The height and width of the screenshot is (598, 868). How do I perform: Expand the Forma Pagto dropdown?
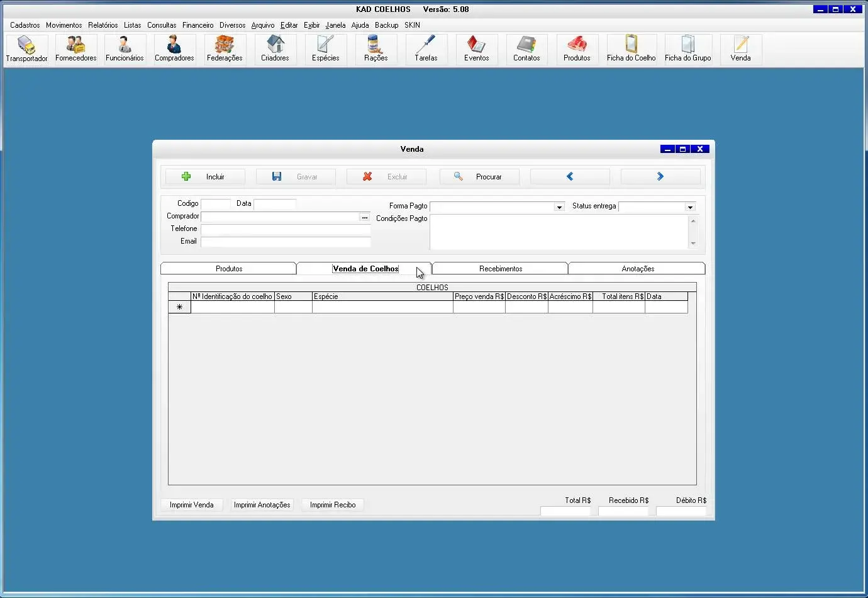[559, 207]
